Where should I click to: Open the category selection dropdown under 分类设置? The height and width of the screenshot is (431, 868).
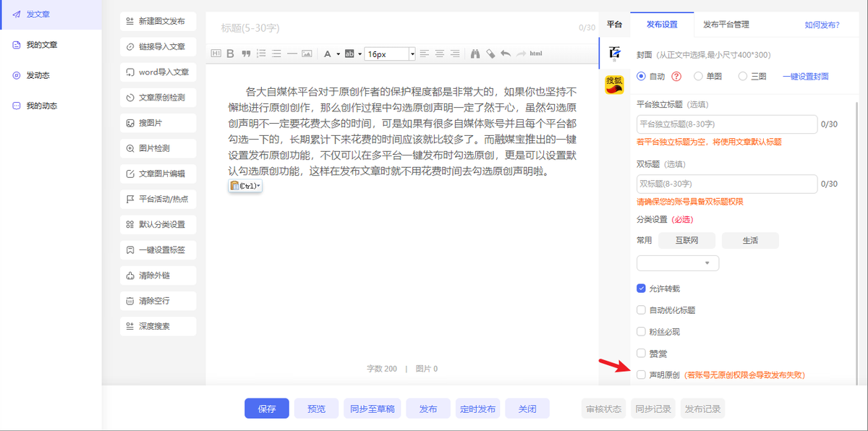pyautogui.click(x=677, y=263)
